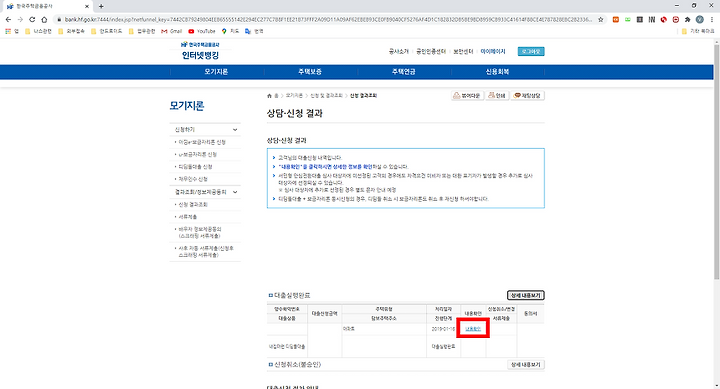
Task: Open 신청 결과조회 in sidebar
Action: [193, 204]
